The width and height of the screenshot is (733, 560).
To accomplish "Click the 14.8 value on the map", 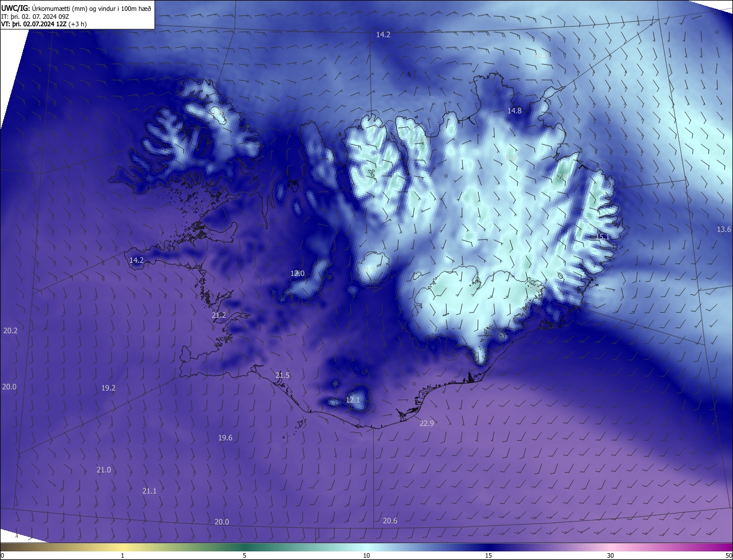I will (x=514, y=111).
